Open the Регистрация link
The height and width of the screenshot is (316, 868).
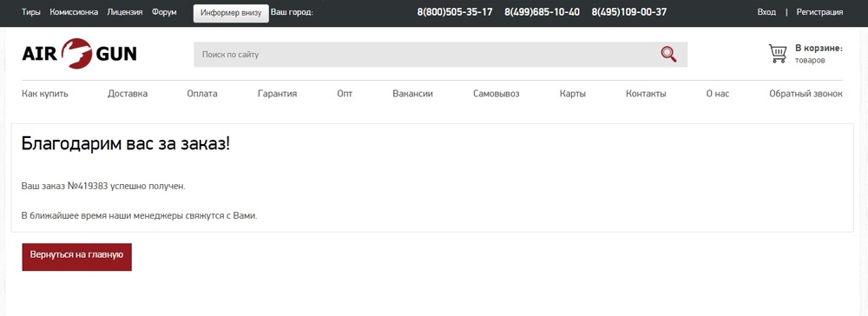820,12
